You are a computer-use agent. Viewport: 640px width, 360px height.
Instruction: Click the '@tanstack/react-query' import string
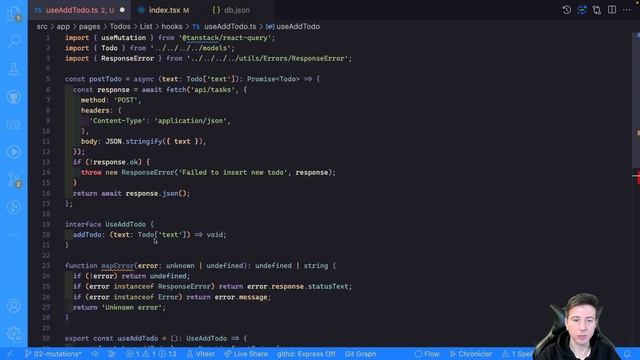click(x=225, y=38)
